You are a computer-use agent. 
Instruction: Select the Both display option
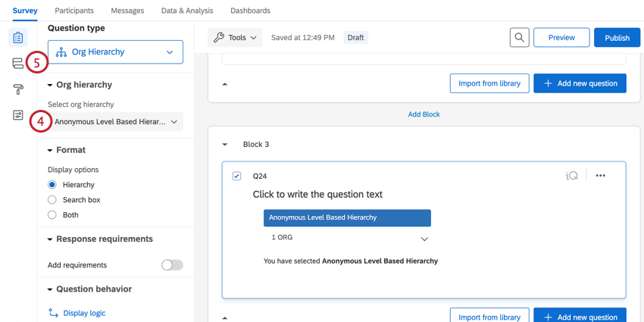point(52,215)
